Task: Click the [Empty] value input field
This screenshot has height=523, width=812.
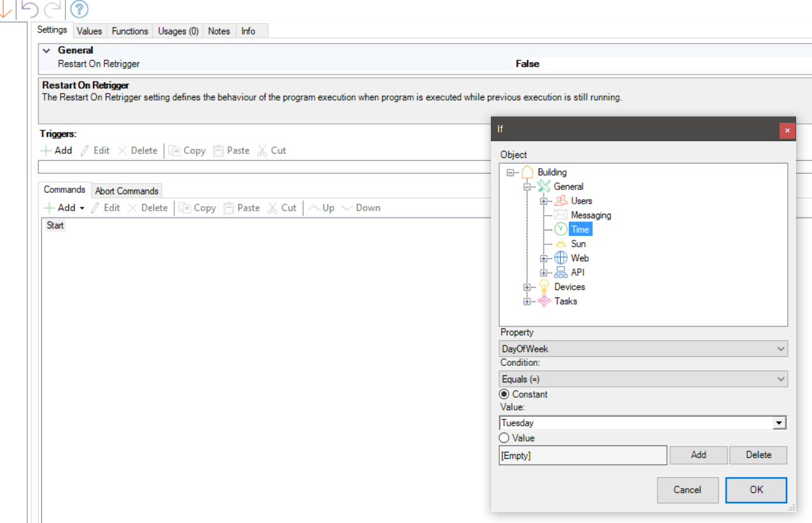Action: click(582, 456)
